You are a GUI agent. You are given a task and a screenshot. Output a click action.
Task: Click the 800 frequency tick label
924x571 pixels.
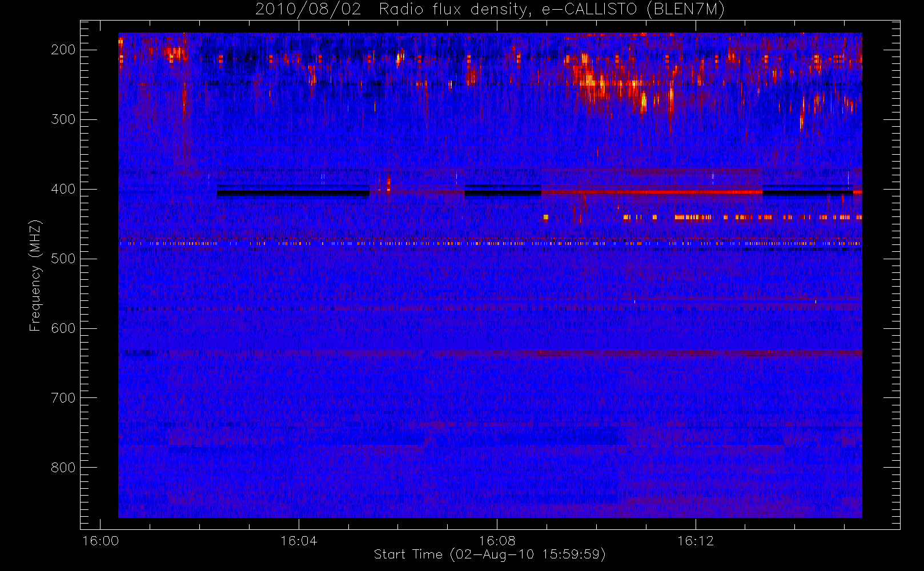click(63, 468)
